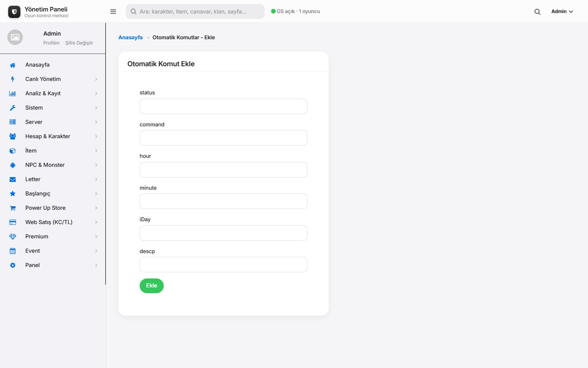This screenshot has width=588, height=368.
Task: Click the Letter envelope icon
Action: pos(13,180)
